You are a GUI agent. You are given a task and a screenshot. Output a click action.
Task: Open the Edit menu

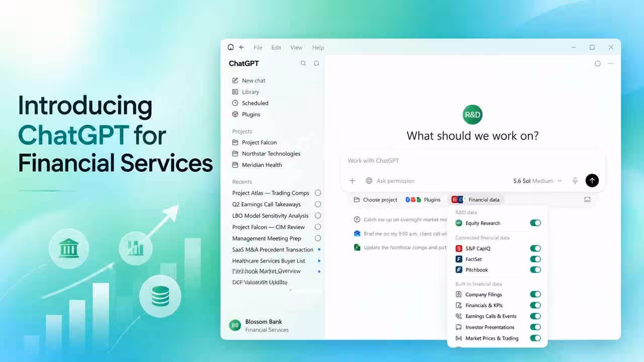coord(276,48)
